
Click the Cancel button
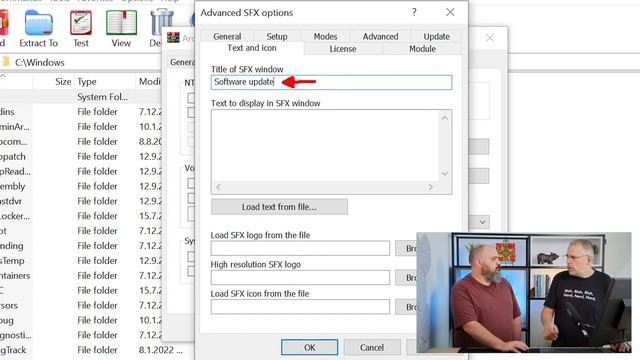pos(372,347)
